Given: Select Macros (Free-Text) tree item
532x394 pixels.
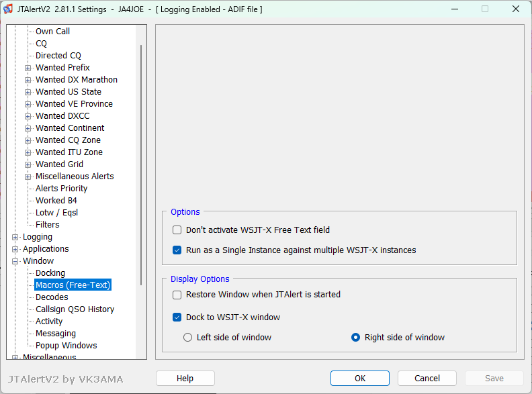Looking at the screenshot, I should click(x=73, y=285).
